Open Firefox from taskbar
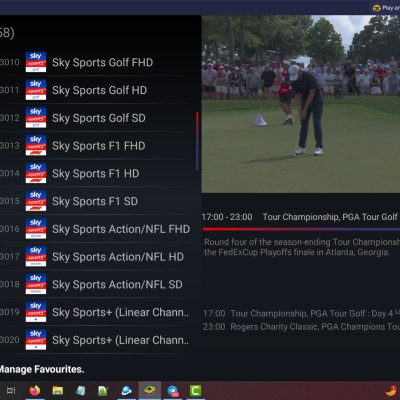 pos(35,391)
